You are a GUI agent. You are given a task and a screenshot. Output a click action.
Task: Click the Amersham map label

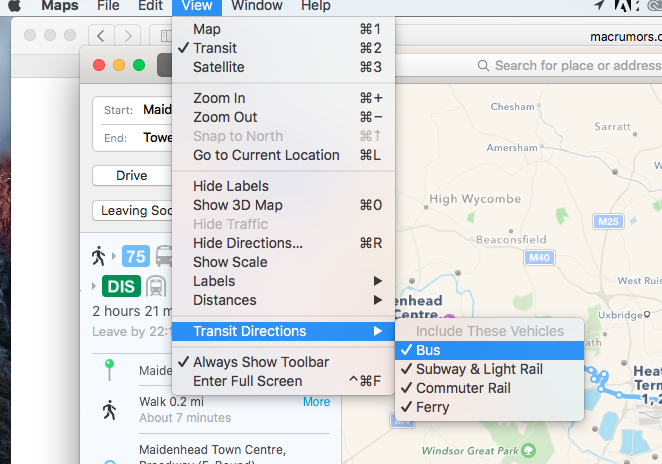[x=512, y=148]
